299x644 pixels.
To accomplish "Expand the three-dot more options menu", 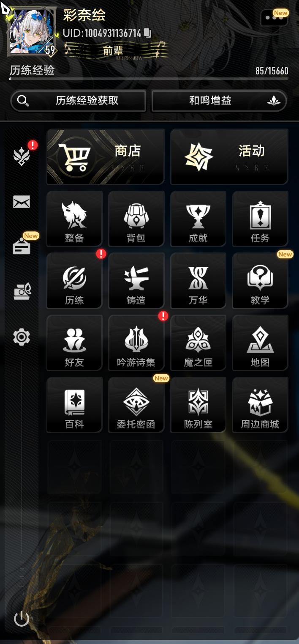I will (x=274, y=18).
